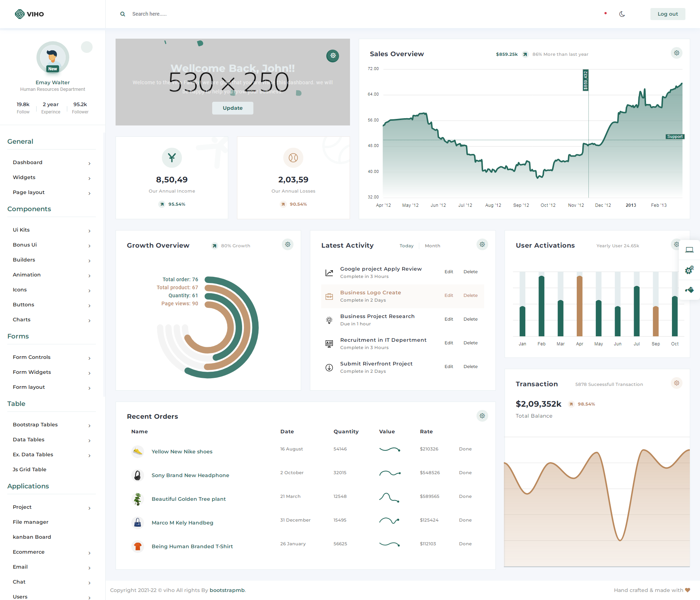Select the Today tab in Latest Activity
This screenshot has width=700, height=600.
pos(406,245)
